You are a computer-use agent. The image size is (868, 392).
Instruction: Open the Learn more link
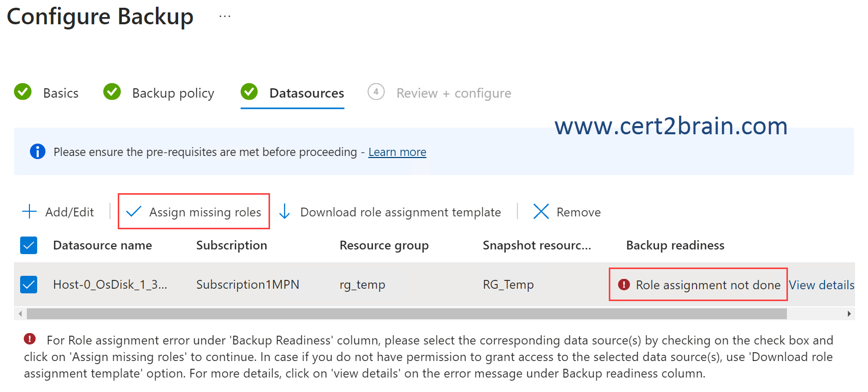point(397,152)
